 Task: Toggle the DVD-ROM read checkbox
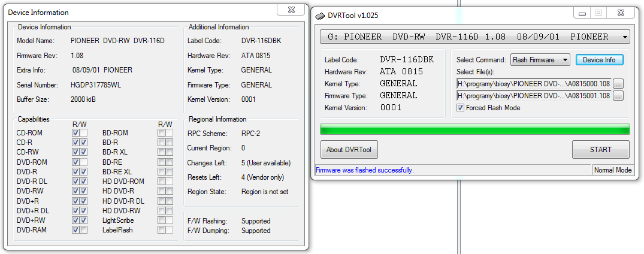pos(75,162)
